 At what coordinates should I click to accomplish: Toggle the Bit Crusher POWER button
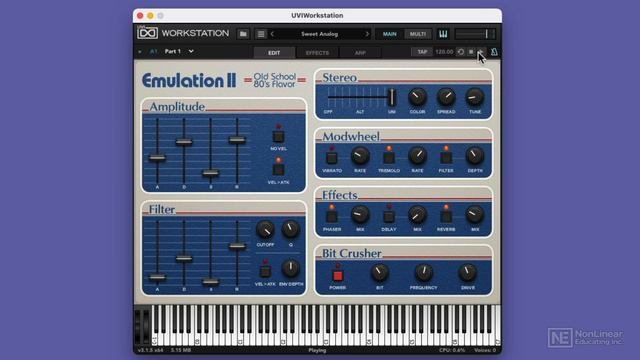click(x=338, y=276)
